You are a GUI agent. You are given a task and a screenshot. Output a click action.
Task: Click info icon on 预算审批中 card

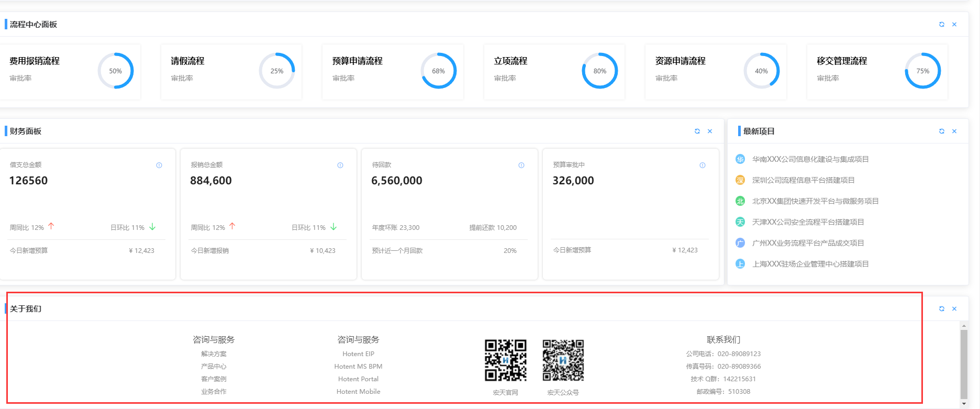(x=703, y=165)
